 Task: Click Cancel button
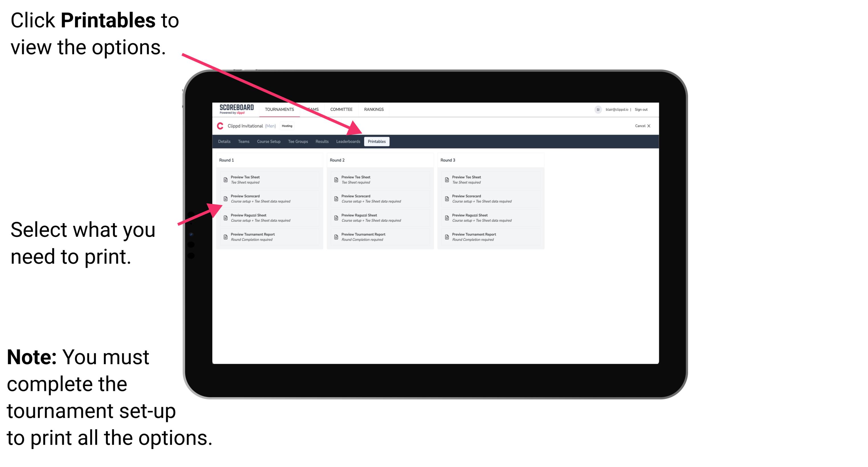(638, 126)
